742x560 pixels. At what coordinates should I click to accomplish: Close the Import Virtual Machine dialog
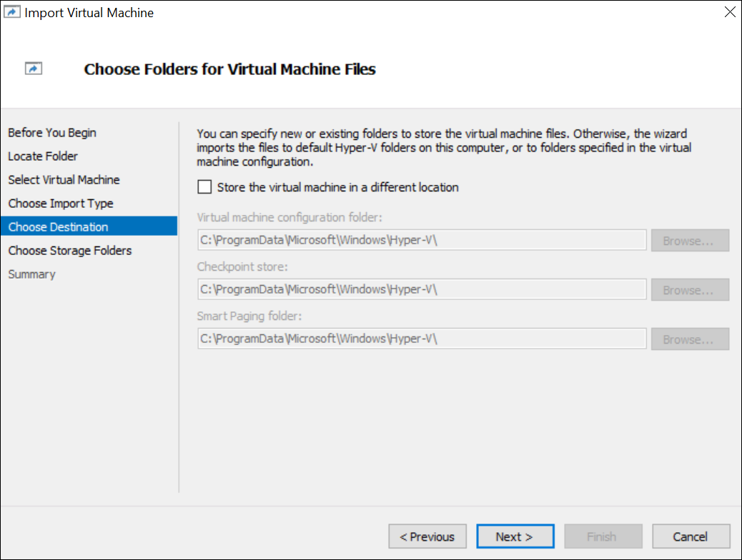pos(729,13)
